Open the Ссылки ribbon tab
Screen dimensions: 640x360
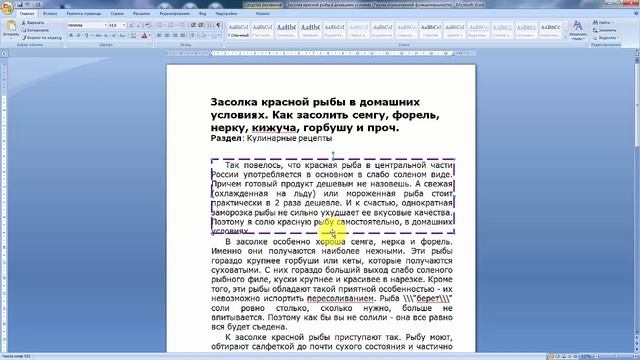click(x=117, y=13)
